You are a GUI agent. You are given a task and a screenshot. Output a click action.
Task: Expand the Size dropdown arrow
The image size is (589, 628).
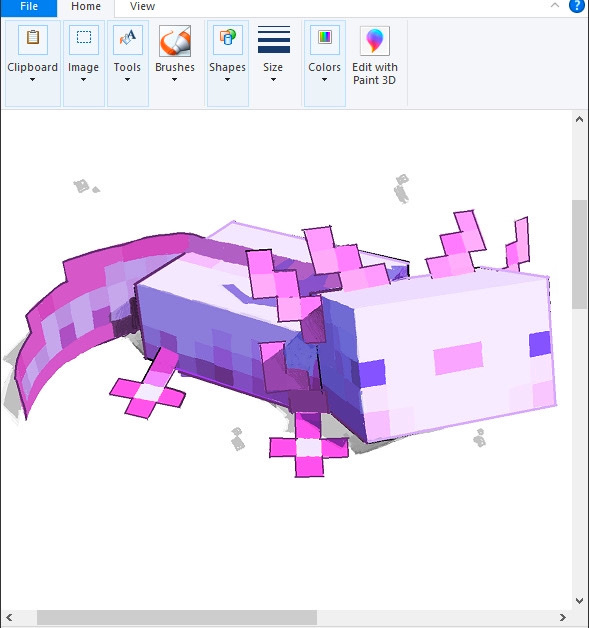[x=273, y=79]
